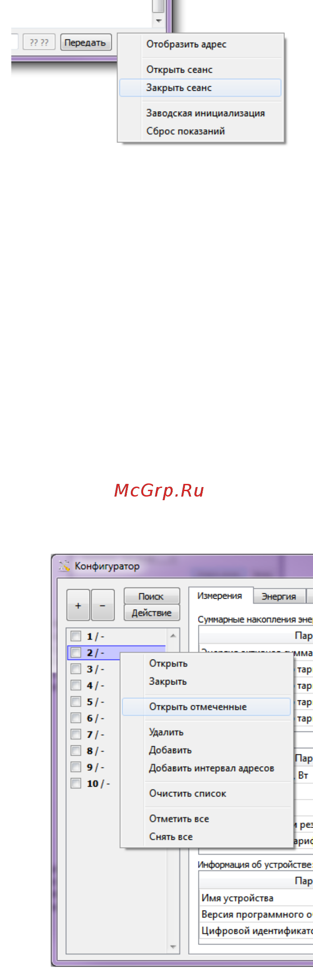
Task: Switch to the Измерения tab
Action: click(219, 596)
